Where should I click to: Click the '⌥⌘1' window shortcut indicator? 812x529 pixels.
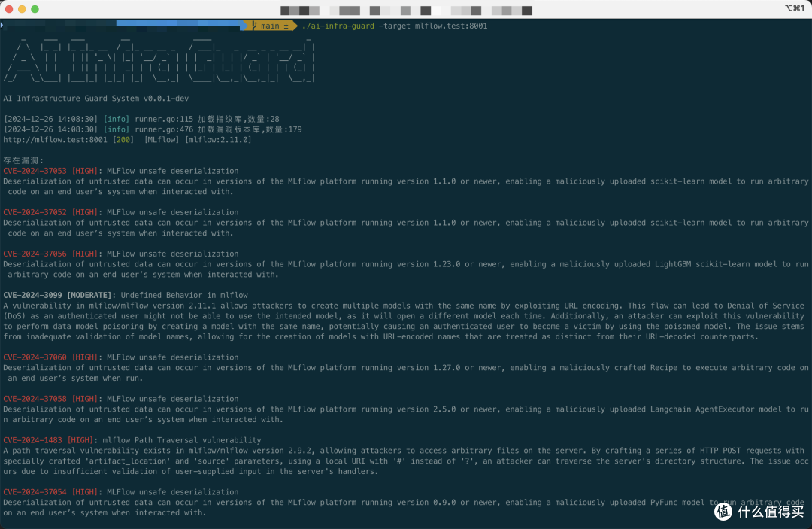[x=794, y=8]
